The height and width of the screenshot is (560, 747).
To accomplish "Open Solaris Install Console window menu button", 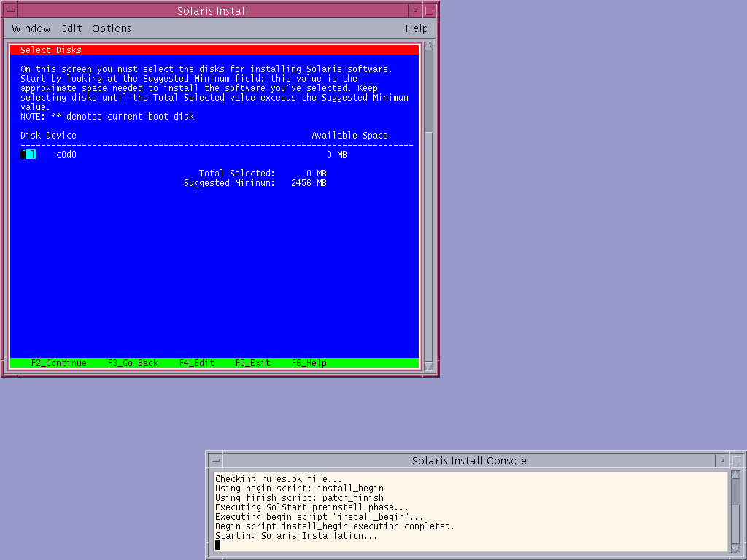I will coord(216,461).
